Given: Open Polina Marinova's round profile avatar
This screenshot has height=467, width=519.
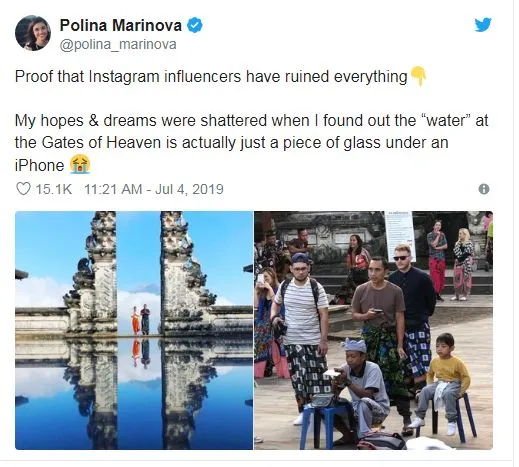Looking at the screenshot, I should (x=33, y=33).
